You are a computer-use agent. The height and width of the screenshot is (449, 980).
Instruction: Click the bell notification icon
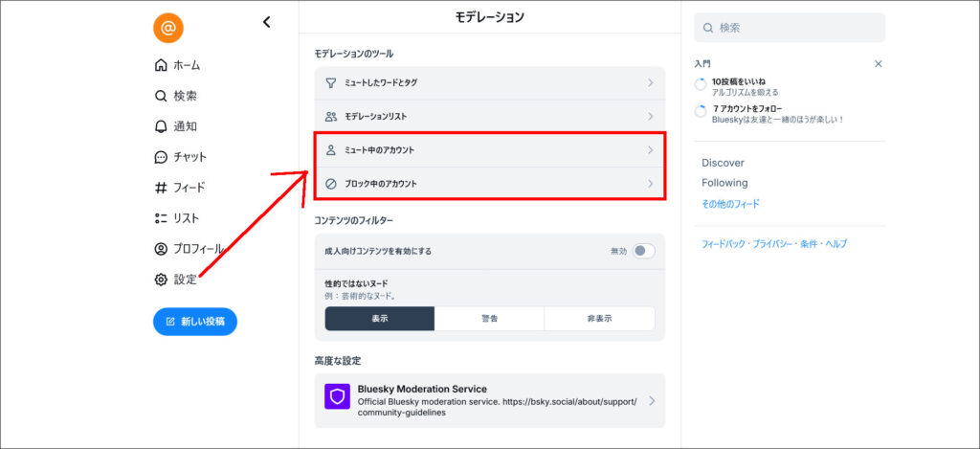161,126
